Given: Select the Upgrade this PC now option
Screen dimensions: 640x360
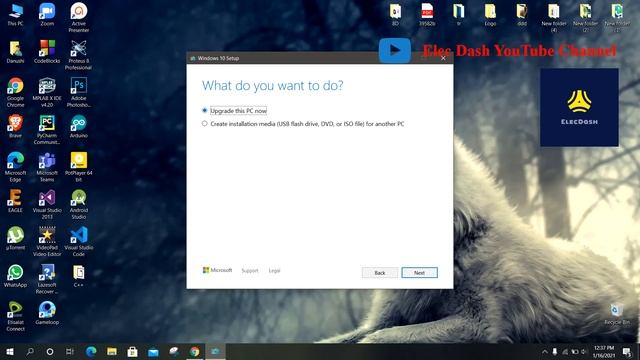Looking at the screenshot, I should 235,111.
